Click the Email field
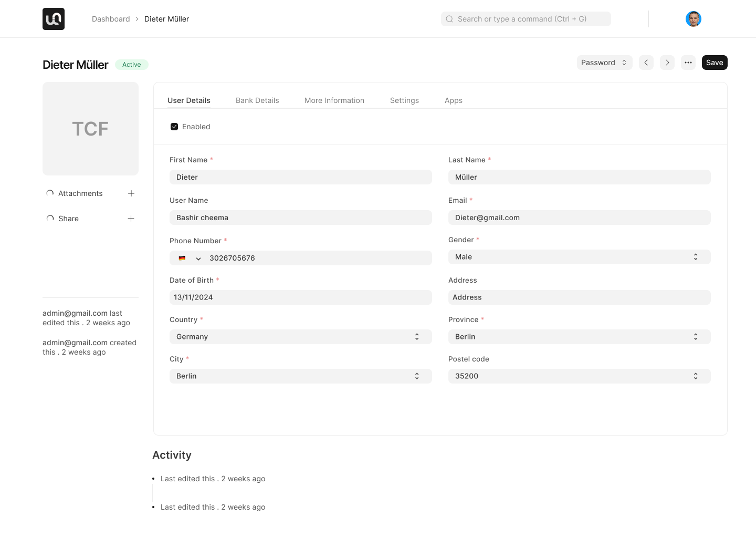Image resolution: width=756 pixels, height=538 pixels. pyautogui.click(x=580, y=218)
